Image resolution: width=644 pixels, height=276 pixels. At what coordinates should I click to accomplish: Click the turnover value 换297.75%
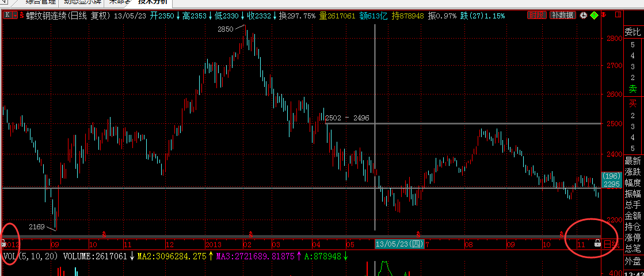tap(298, 16)
